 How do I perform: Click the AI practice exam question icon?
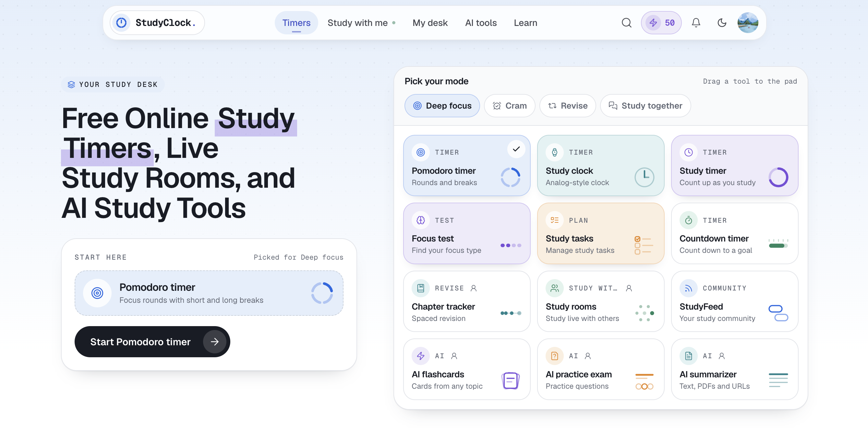click(x=554, y=356)
